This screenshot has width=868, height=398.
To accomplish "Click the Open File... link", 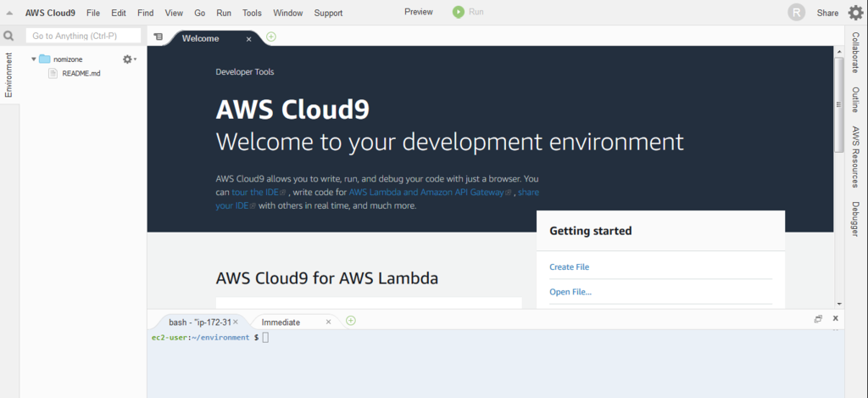I will pos(570,292).
